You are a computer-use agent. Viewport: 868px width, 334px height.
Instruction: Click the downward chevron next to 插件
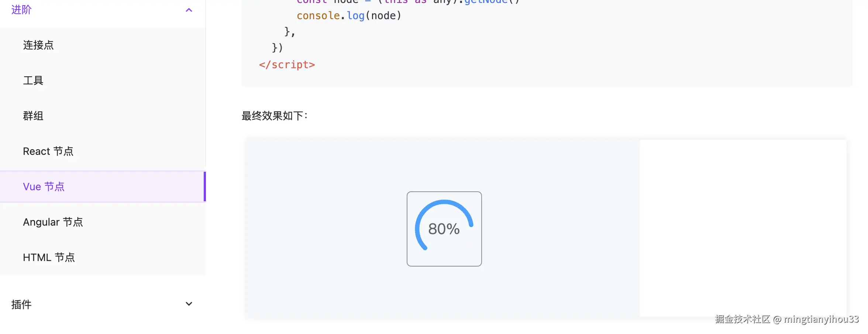(189, 304)
